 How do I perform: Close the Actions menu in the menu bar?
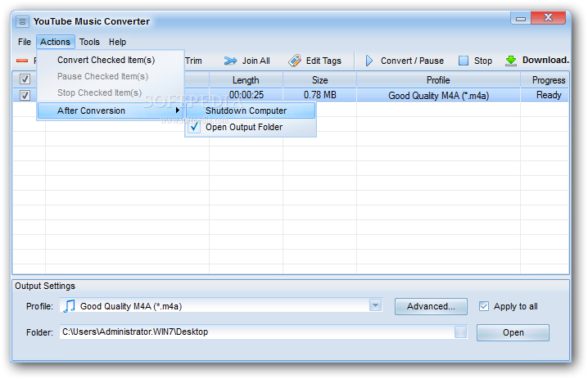tap(55, 42)
